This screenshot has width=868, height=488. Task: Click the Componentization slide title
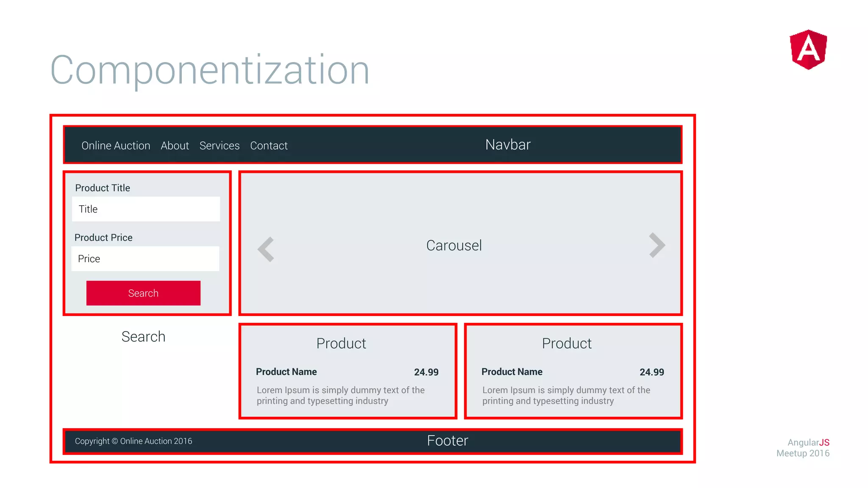point(210,70)
